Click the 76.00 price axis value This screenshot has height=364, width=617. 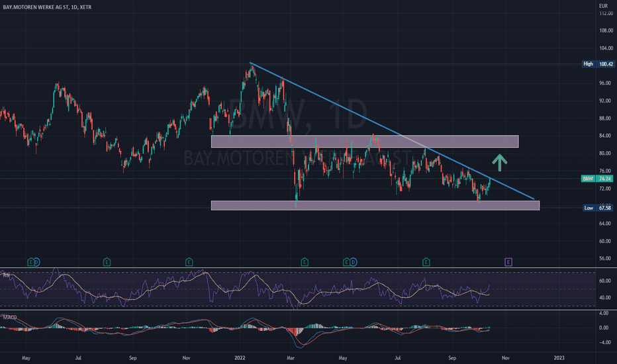(605, 171)
